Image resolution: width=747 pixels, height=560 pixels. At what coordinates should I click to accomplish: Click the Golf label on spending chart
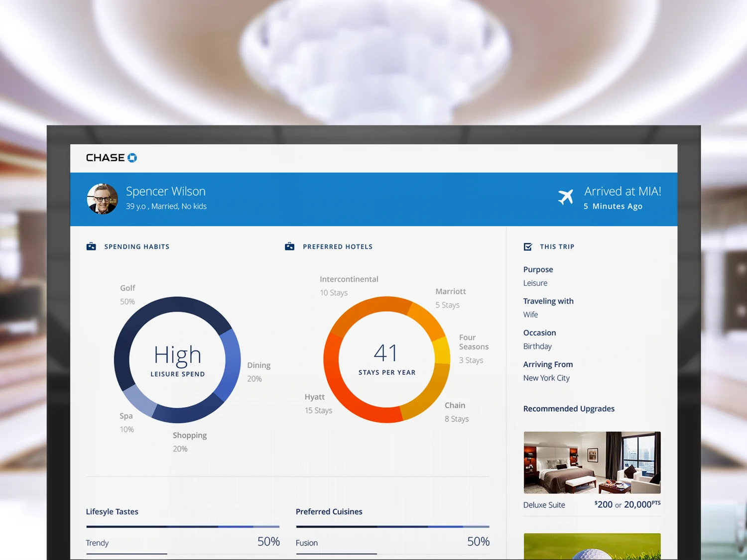[x=127, y=288]
